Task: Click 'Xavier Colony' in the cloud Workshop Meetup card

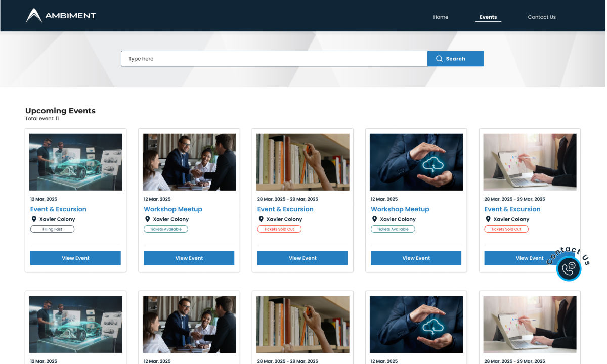Action: tap(398, 219)
